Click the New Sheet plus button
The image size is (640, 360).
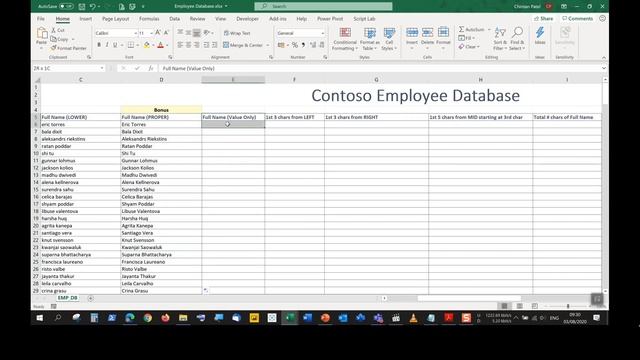click(91, 298)
